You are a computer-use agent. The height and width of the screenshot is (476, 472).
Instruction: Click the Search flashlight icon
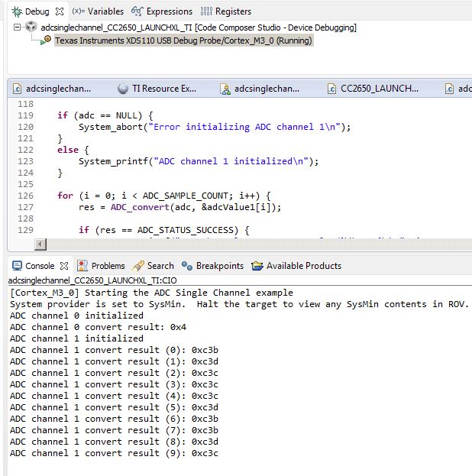click(138, 266)
